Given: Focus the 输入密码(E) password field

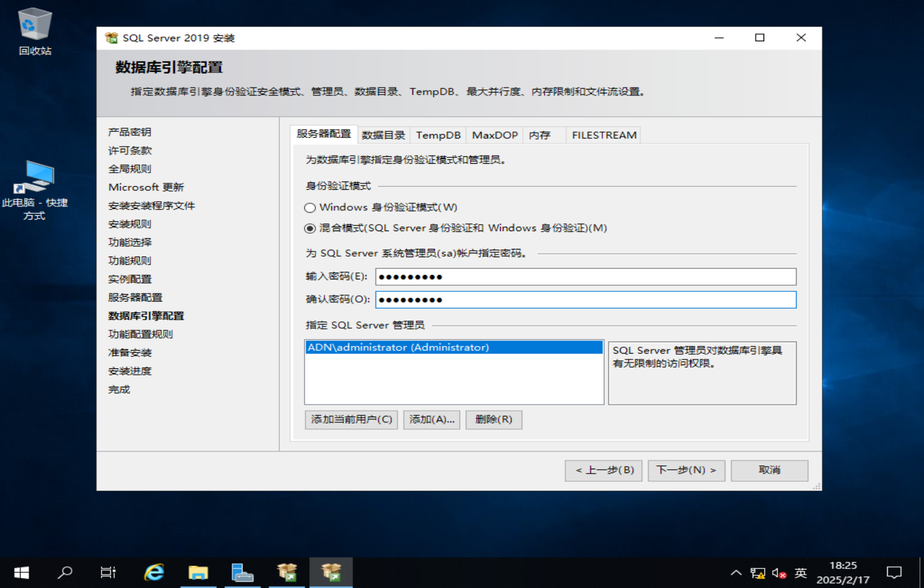Looking at the screenshot, I should click(586, 277).
